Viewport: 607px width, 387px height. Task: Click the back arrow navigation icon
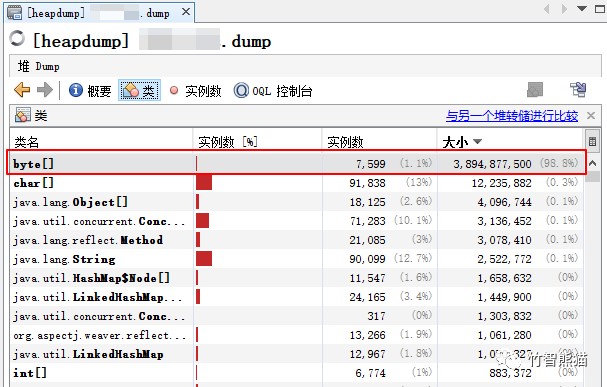coord(22,90)
